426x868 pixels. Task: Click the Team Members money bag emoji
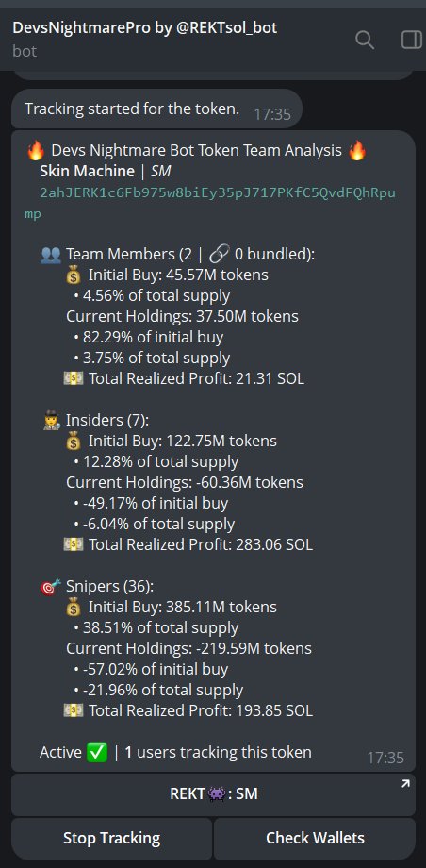pos(73,275)
